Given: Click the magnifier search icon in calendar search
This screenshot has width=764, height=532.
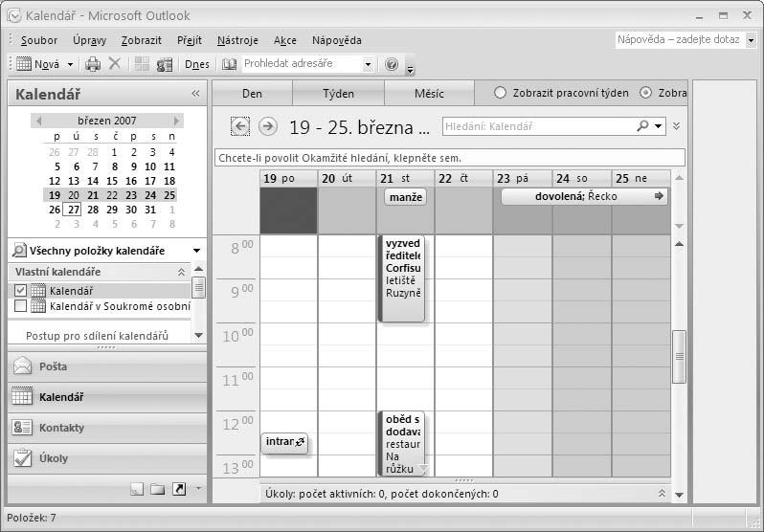Looking at the screenshot, I should coord(642,126).
